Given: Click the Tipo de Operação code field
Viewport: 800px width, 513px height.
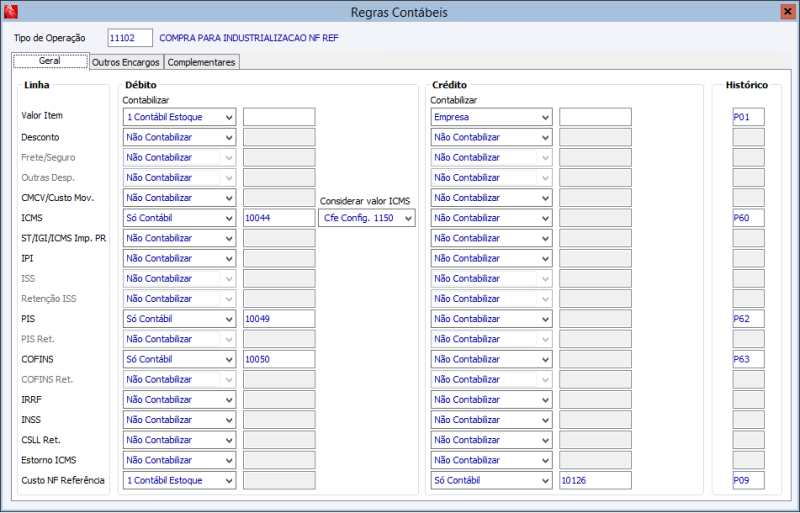Looking at the screenshot, I should 129,38.
